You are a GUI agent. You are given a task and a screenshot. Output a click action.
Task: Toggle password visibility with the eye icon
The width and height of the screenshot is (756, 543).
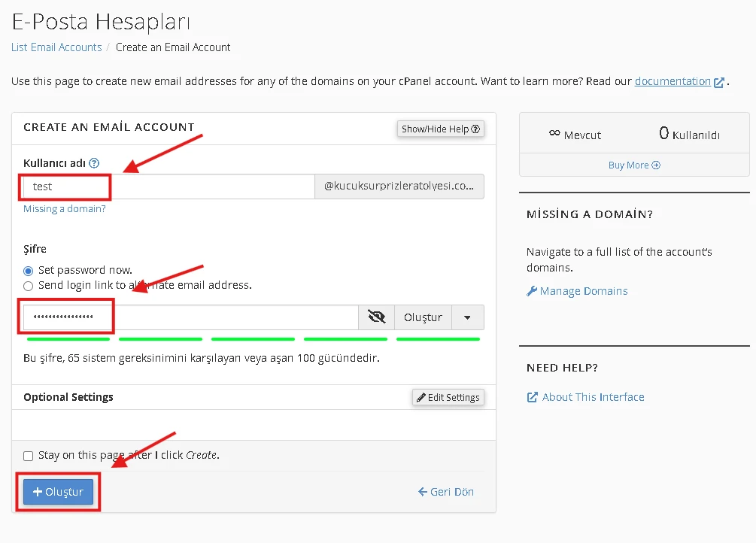click(376, 317)
